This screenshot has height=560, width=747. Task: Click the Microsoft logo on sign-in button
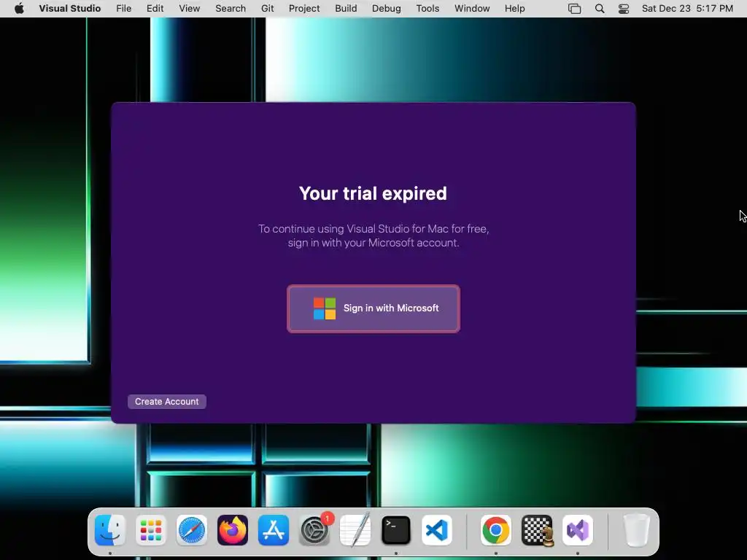pos(325,308)
